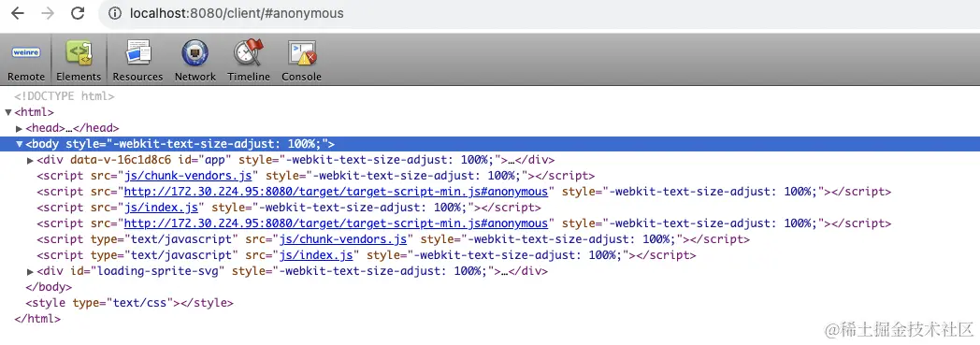The height and width of the screenshot is (345, 980).
Task: Select the Elements panel icon
Action: [79, 60]
